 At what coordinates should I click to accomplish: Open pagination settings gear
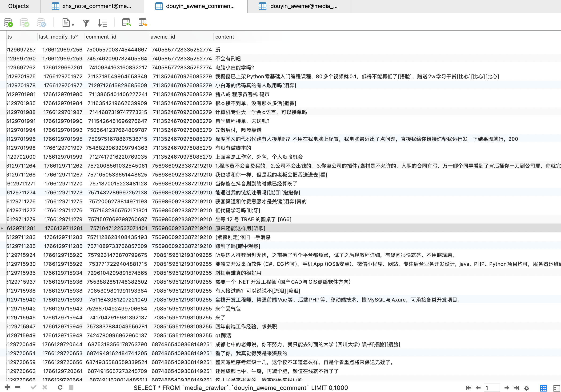pyautogui.click(x=527, y=388)
